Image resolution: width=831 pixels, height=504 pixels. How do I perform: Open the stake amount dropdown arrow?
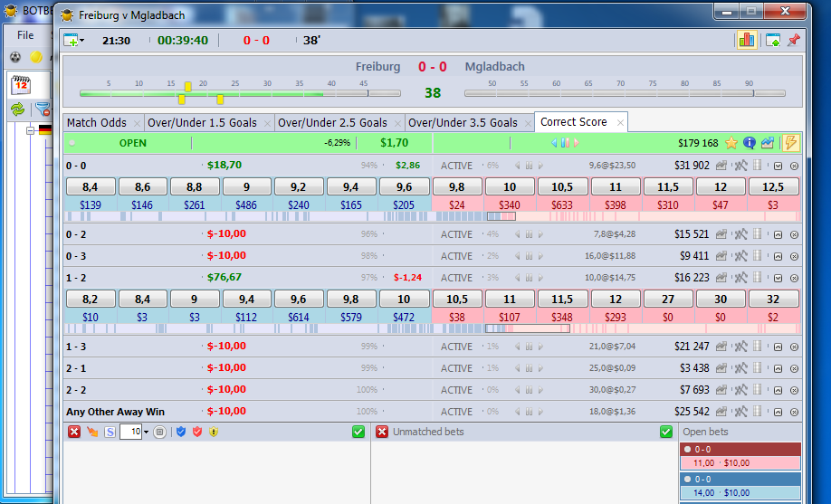[x=147, y=433]
